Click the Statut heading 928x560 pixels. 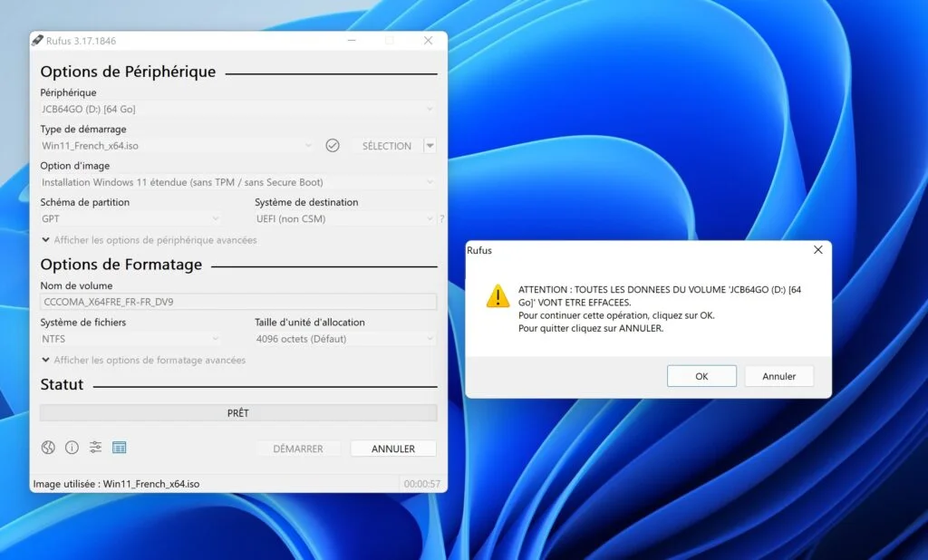click(62, 385)
